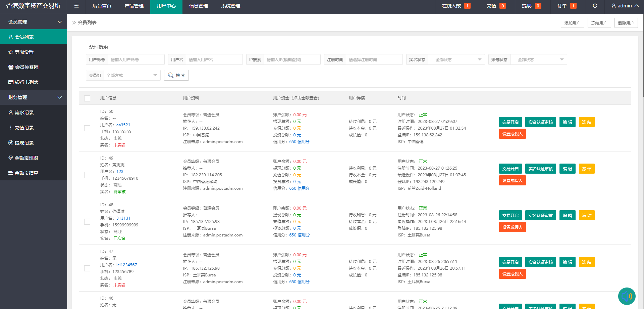The width and height of the screenshot is (644, 309).
Task: Toggle the select-all checkbox in the table header
Action: pos(87,98)
